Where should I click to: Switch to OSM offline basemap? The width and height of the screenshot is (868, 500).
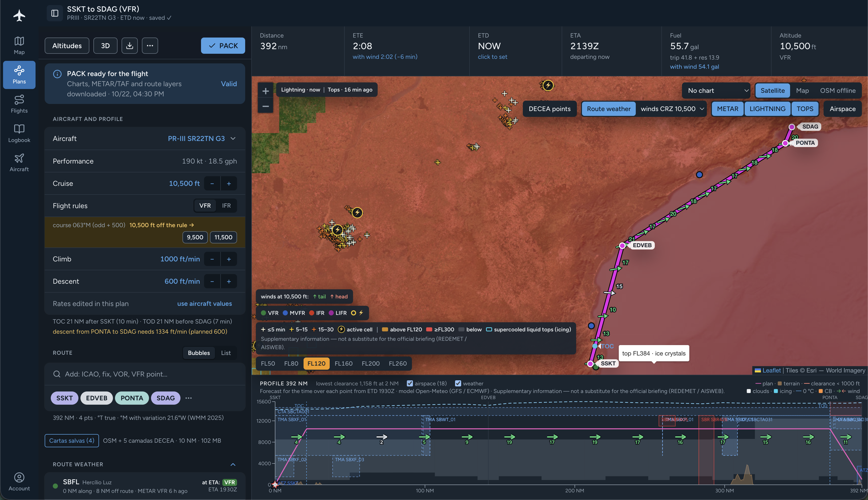tap(838, 91)
